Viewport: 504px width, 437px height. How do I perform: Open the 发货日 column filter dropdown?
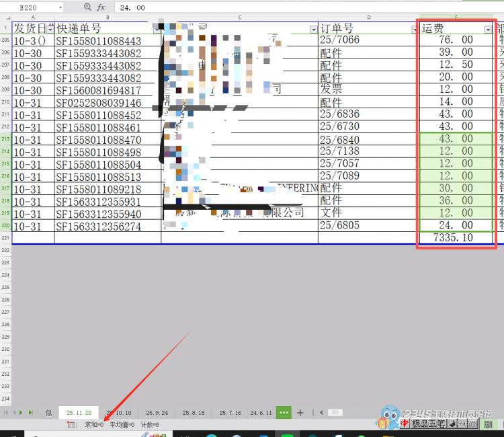tap(50, 30)
